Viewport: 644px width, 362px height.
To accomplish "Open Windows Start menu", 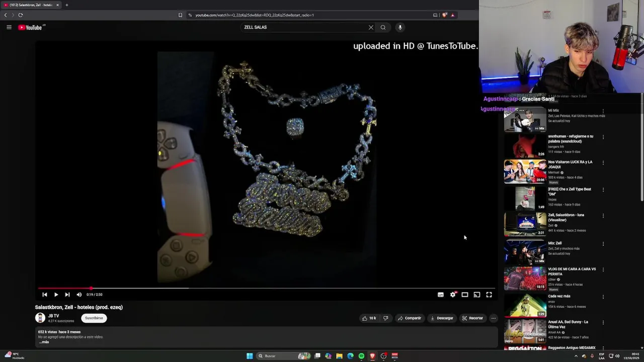I will (250, 356).
